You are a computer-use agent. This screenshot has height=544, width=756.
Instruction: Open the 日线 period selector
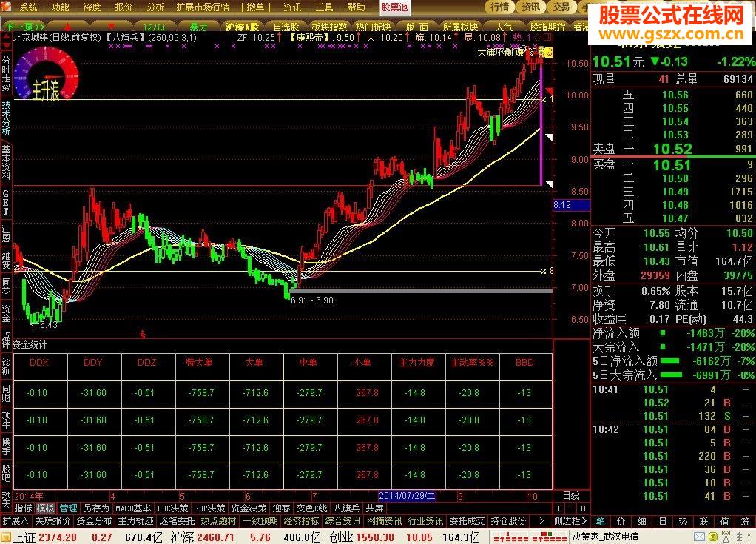click(x=571, y=496)
